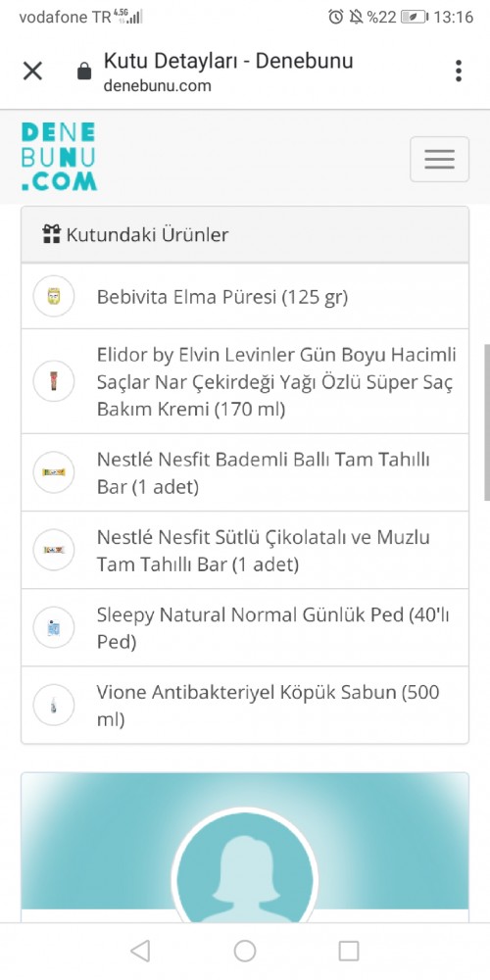Tap the gift icon beside Kutundaki Ürünler

tap(51, 234)
